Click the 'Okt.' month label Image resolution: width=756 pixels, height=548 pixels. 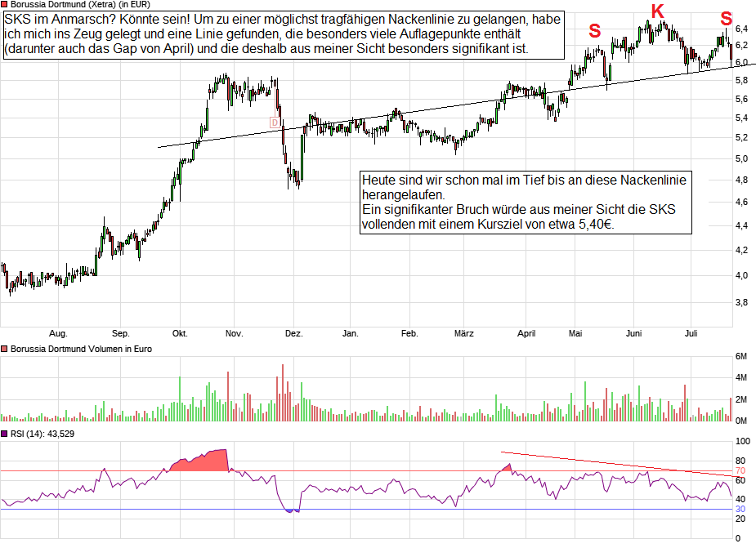(x=180, y=333)
